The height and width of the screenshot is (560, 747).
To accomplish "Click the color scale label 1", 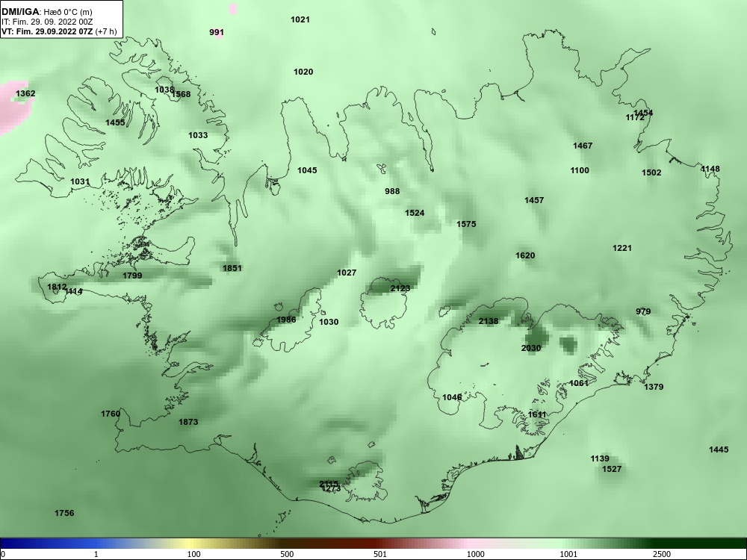I will [96, 554].
